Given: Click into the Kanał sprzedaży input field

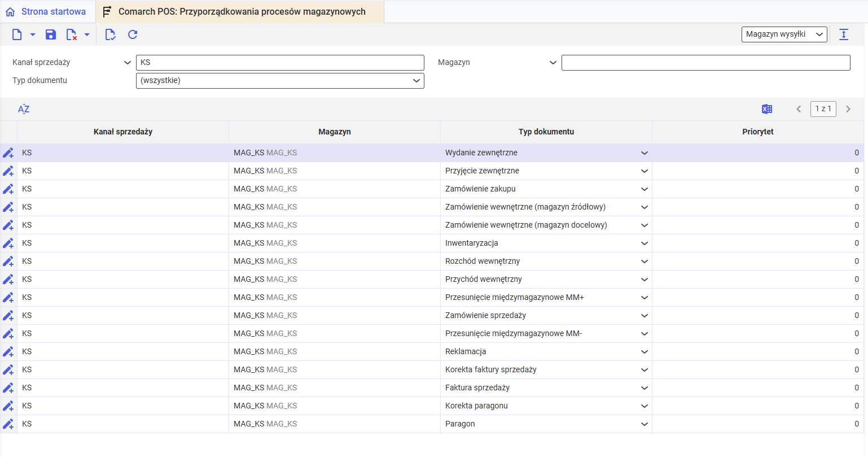Looking at the screenshot, I should coord(280,63).
